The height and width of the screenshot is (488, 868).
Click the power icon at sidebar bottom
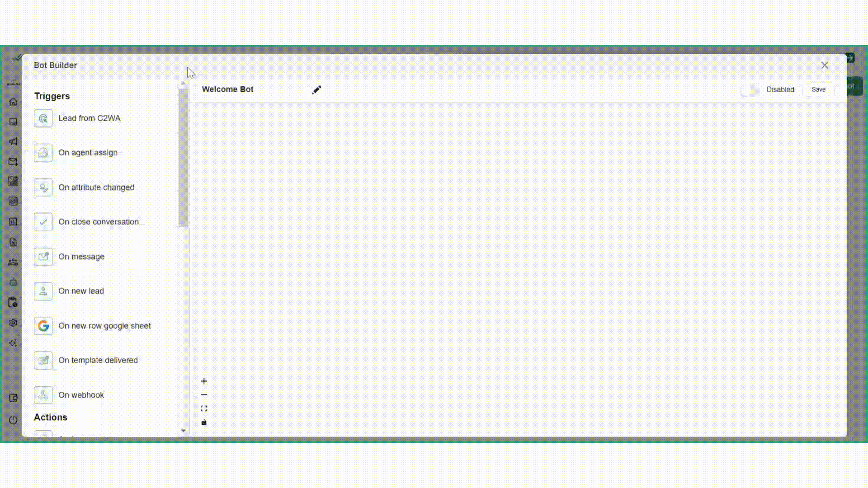(13, 420)
